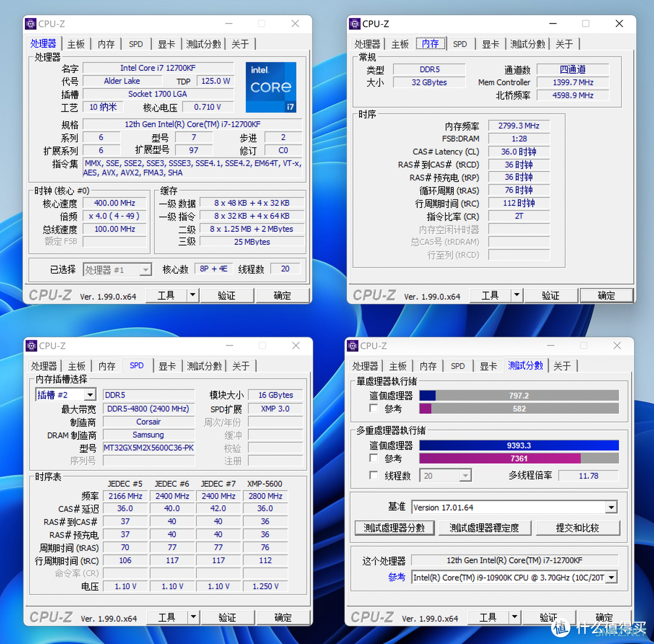Image resolution: width=654 pixels, height=644 pixels.
Task: Open the 处理器 tab in the benchmark window
Action: click(365, 365)
